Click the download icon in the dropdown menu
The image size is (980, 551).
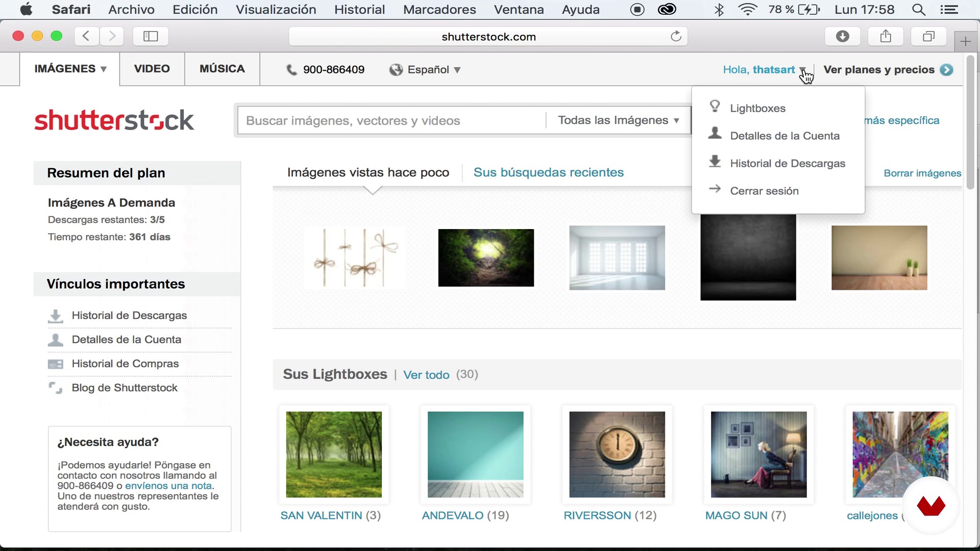click(715, 161)
